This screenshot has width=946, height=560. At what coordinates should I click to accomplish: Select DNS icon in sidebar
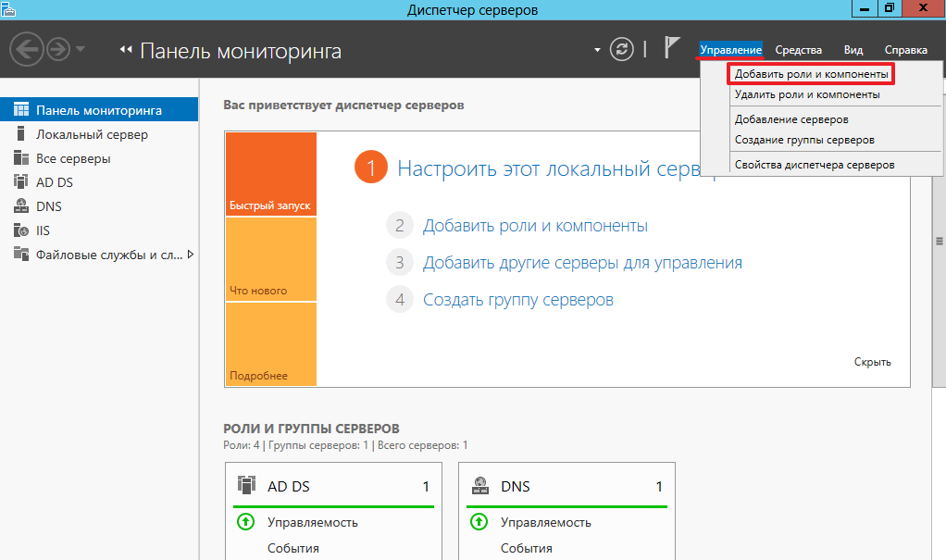pos(20,206)
